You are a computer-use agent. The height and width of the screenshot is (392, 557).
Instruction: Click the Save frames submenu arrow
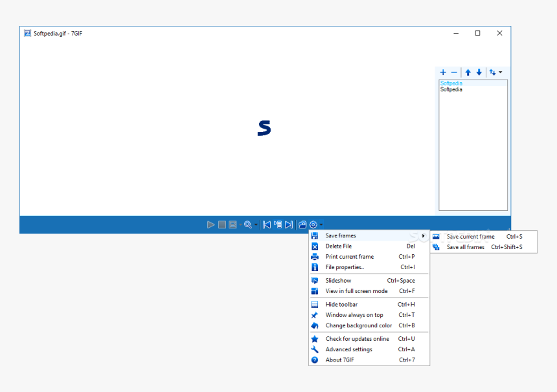(x=423, y=235)
